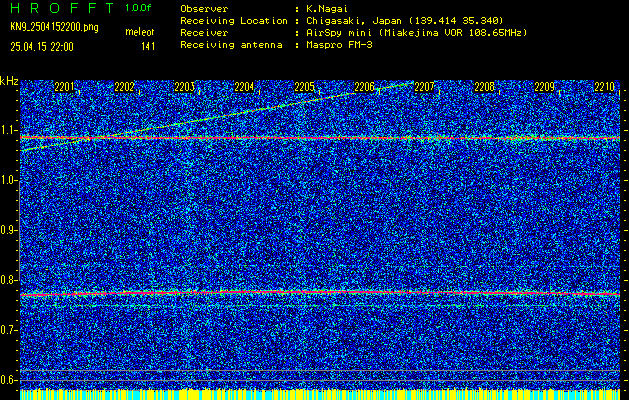Click the date stamp 25.04.15 22:00

(42, 47)
